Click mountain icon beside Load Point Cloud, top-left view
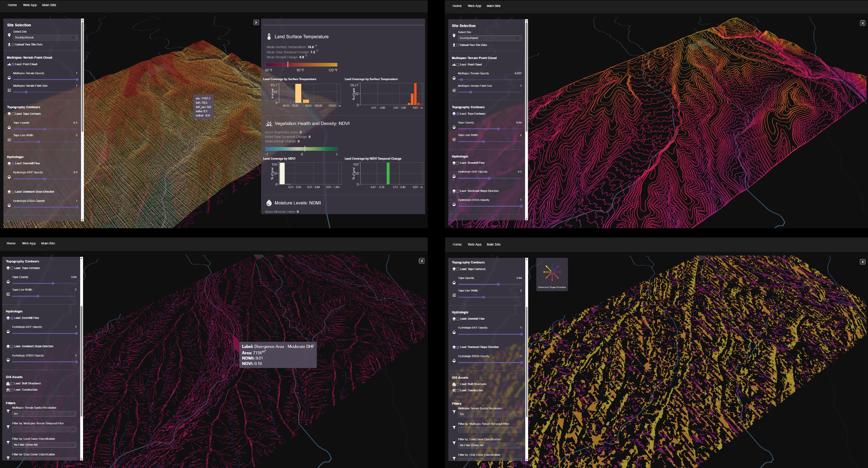 (9, 65)
